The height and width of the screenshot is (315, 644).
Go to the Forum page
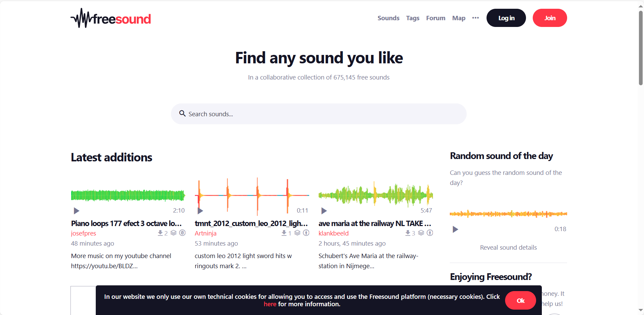436,18
